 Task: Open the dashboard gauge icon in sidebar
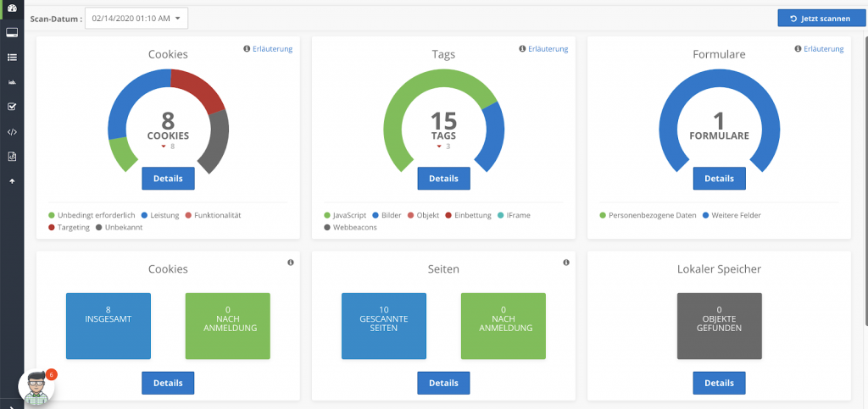click(12, 8)
